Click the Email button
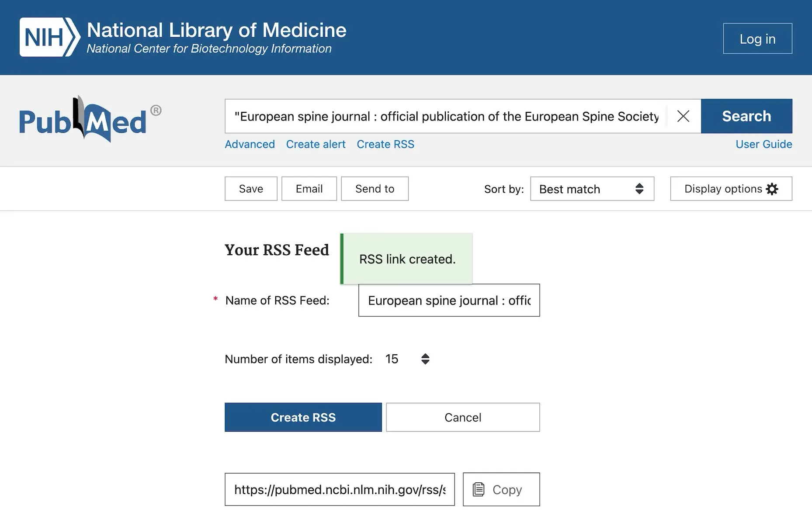This screenshot has width=812, height=526. pyautogui.click(x=309, y=189)
